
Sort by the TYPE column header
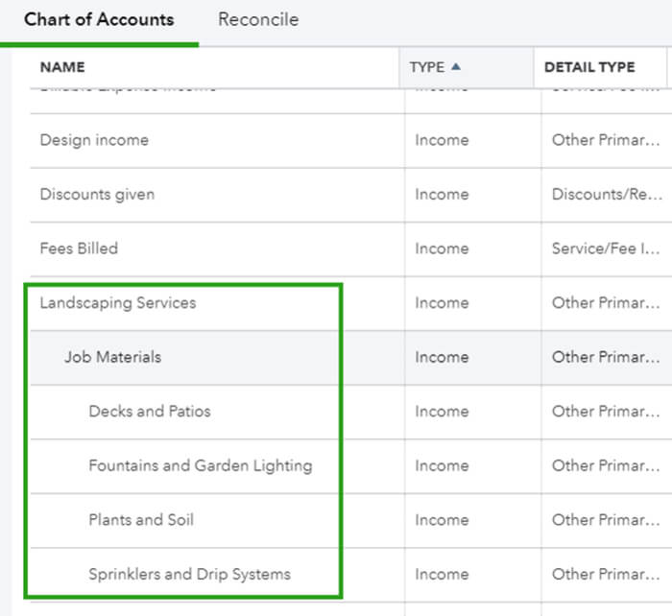(427, 67)
